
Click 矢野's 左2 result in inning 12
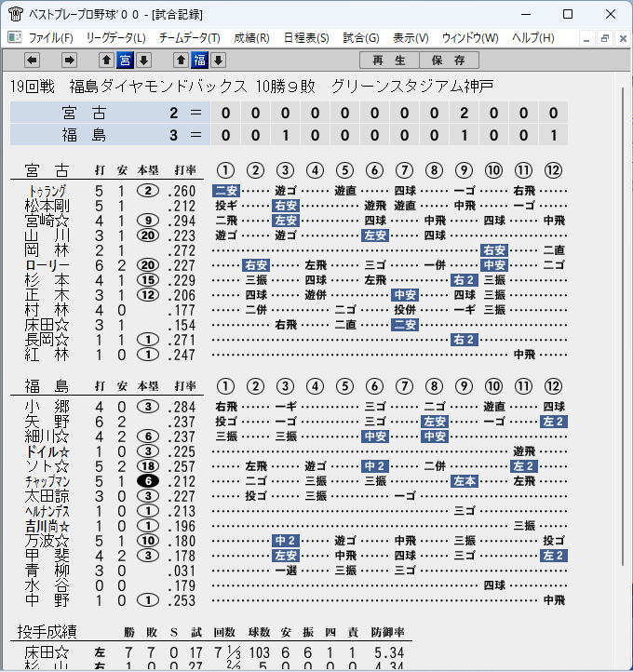(x=554, y=422)
